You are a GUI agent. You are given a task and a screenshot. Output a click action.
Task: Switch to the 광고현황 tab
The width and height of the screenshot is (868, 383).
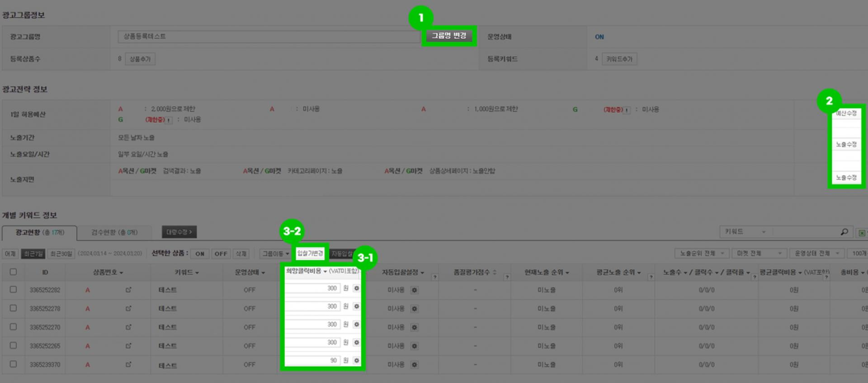39,232
